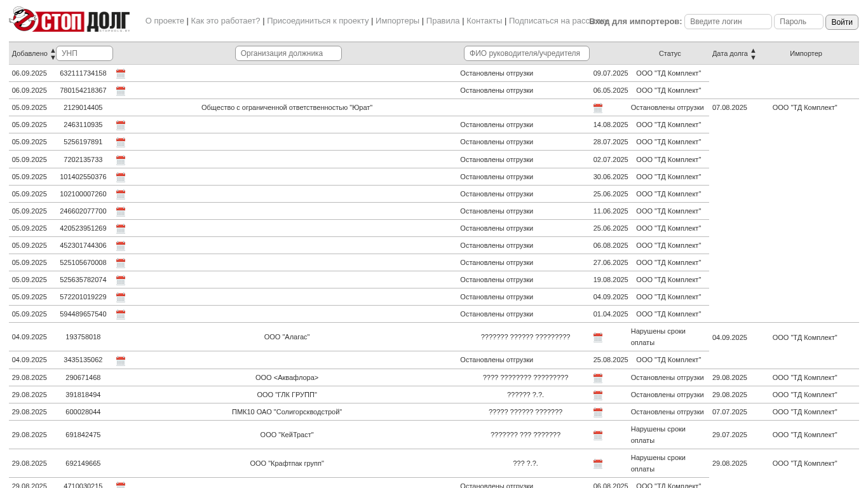The height and width of the screenshot is (488, 868).
Task: Click UNP value 2129014405
Action: [x=83, y=107]
